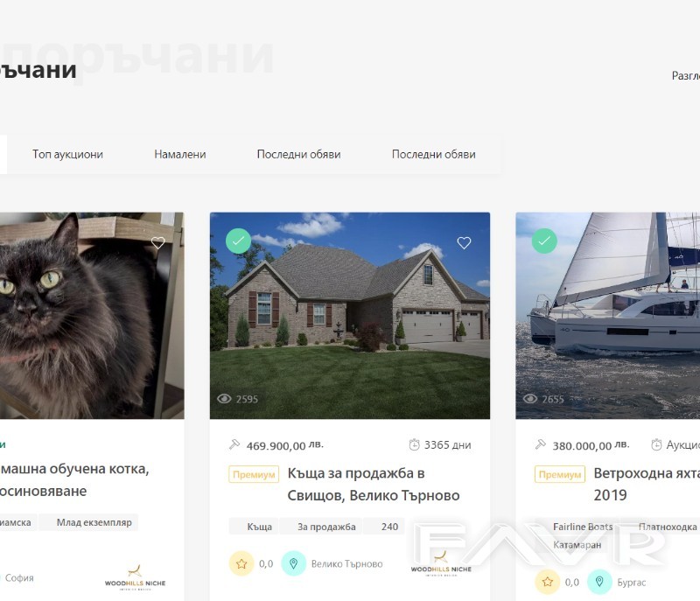The image size is (700, 601).
Task: Switch to the Намалени tab
Action: 180,154
